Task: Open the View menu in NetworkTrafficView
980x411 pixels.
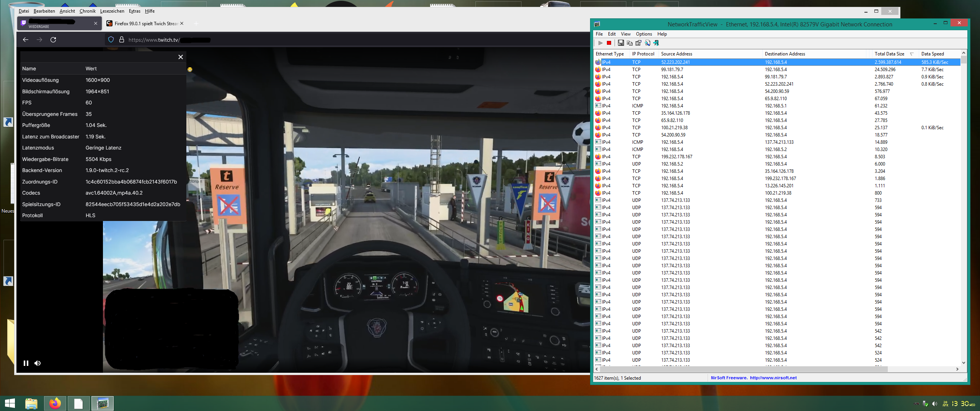Action: [626, 34]
